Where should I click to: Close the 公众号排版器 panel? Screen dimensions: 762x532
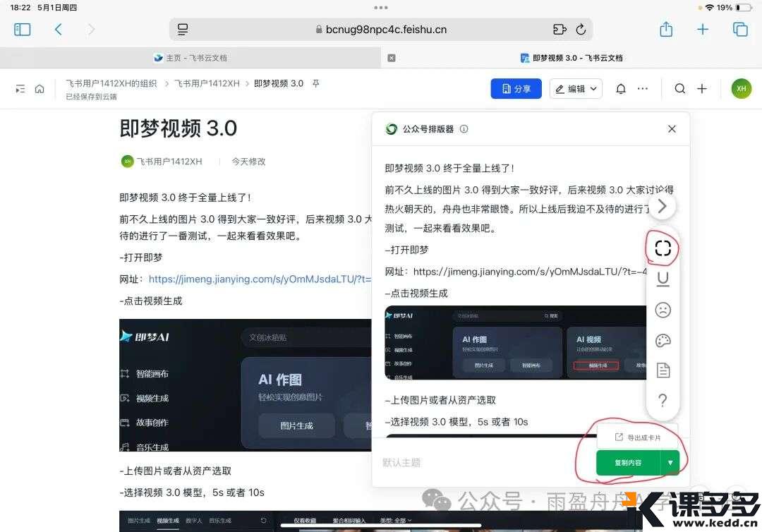(x=672, y=129)
